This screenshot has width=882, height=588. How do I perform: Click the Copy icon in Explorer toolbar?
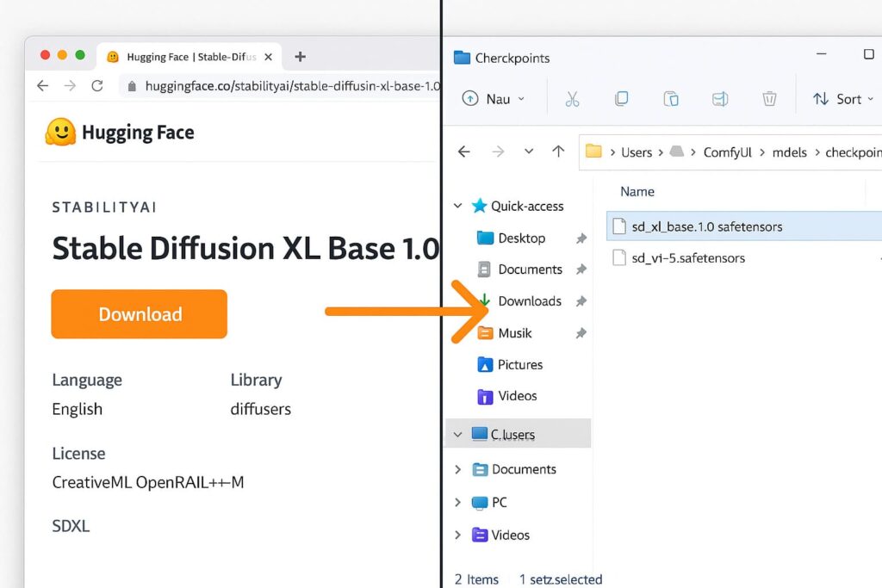tap(622, 99)
